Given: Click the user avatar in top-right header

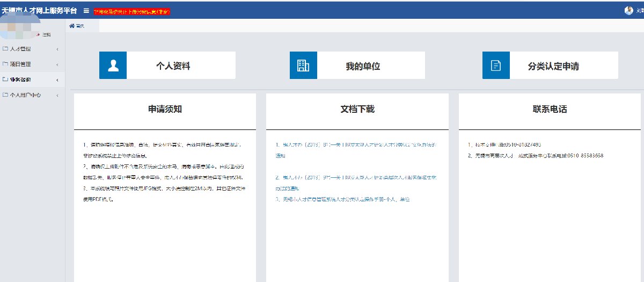Looking at the screenshot, I should (x=628, y=11).
